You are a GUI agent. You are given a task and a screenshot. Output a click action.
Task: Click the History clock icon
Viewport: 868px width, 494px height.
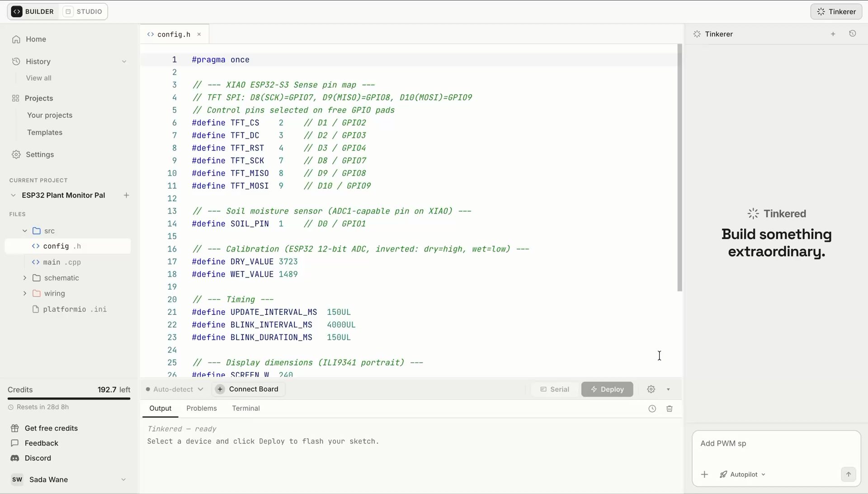(x=16, y=62)
